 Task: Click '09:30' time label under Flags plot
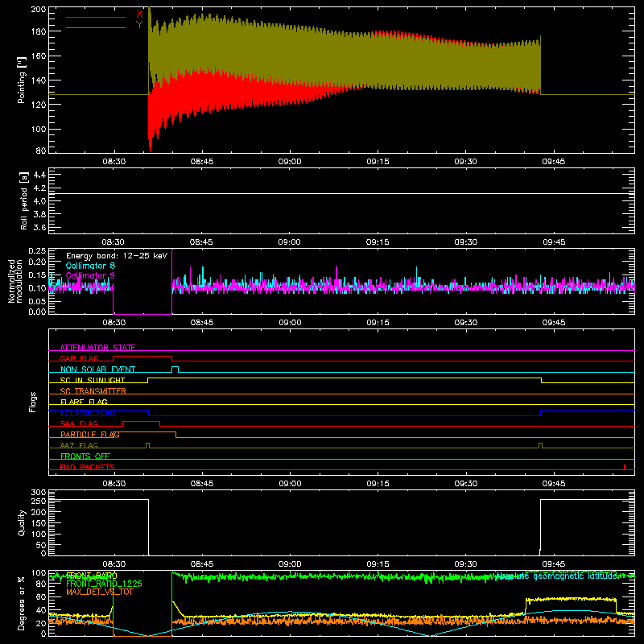tap(466, 484)
